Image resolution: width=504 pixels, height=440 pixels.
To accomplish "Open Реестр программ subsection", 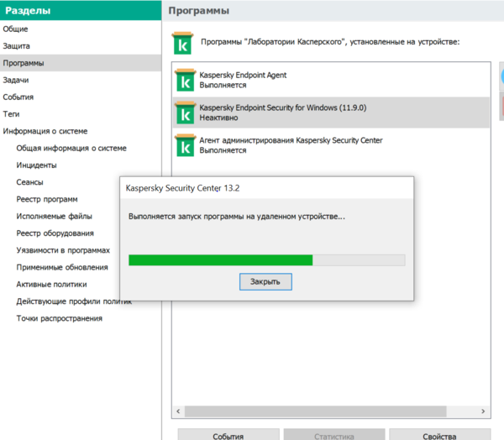I will [47, 199].
